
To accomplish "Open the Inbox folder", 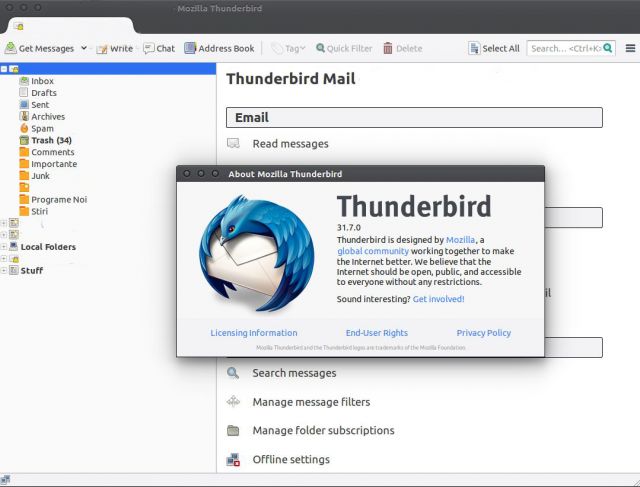I will [x=42, y=81].
